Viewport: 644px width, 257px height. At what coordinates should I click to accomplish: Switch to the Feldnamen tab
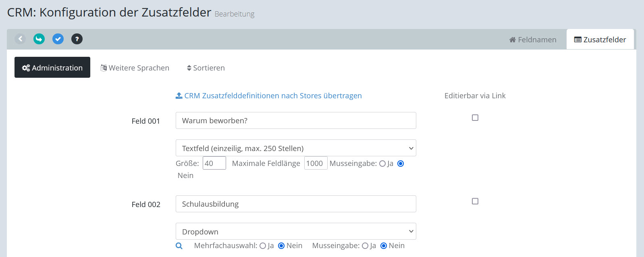tap(532, 40)
